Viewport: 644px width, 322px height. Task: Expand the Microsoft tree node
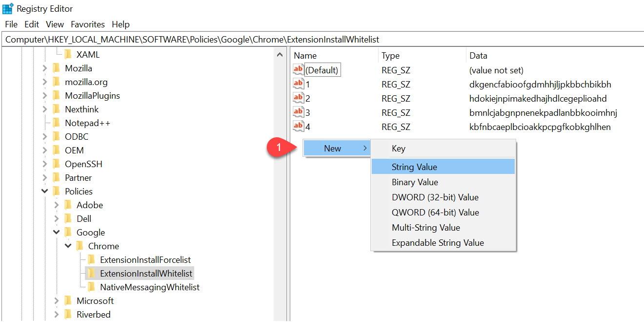pos(57,301)
